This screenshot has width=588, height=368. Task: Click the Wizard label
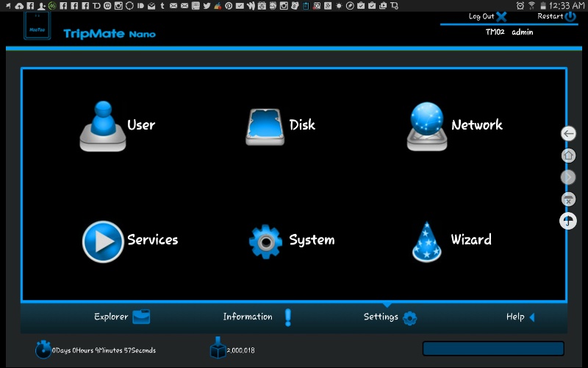[471, 239]
